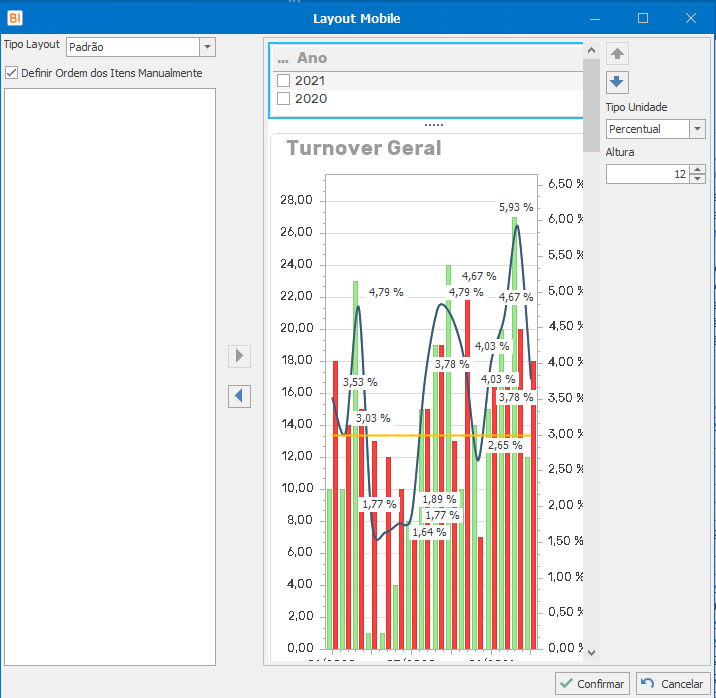Screen dimensions: 716x698
Task: Expand the Tipo Unidade combo box
Action: [697, 129]
